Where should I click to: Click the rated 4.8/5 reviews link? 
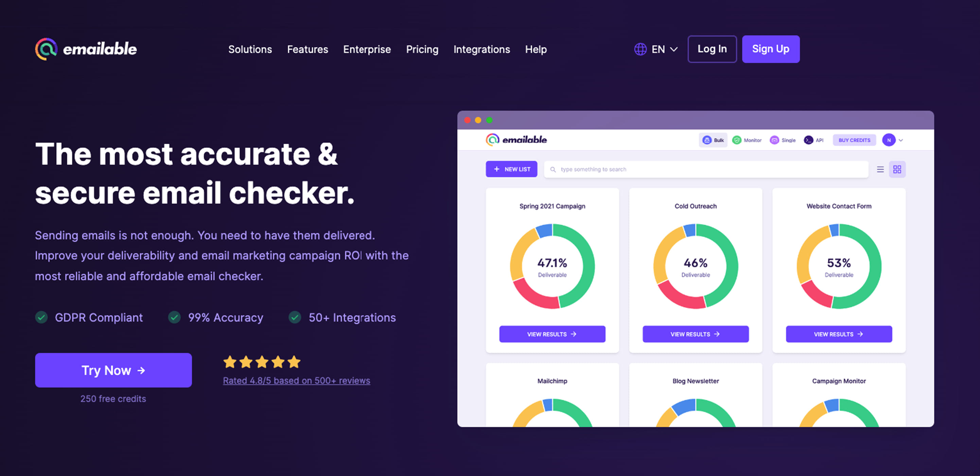(x=296, y=380)
